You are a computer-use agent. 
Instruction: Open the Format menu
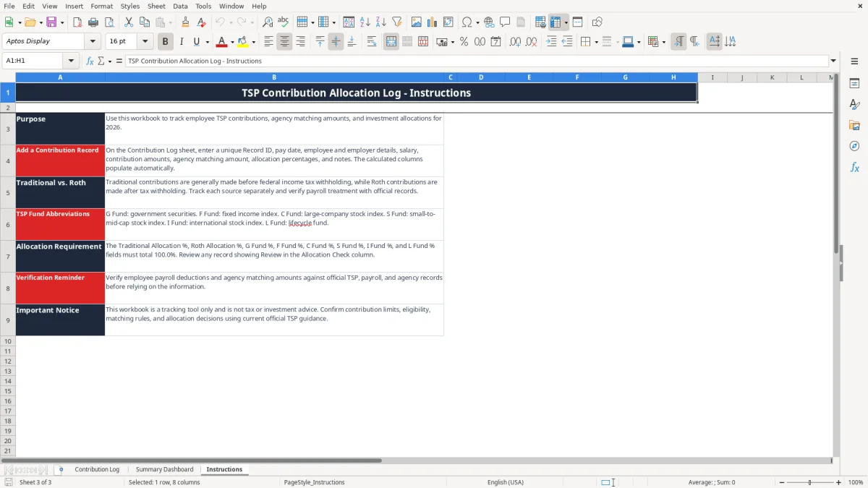click(101, 6)
